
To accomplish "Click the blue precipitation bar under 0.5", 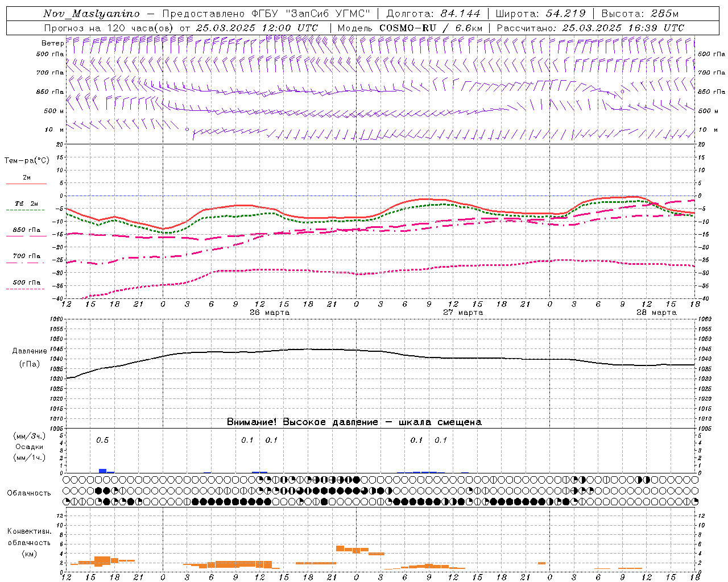I will pos(103,471).
